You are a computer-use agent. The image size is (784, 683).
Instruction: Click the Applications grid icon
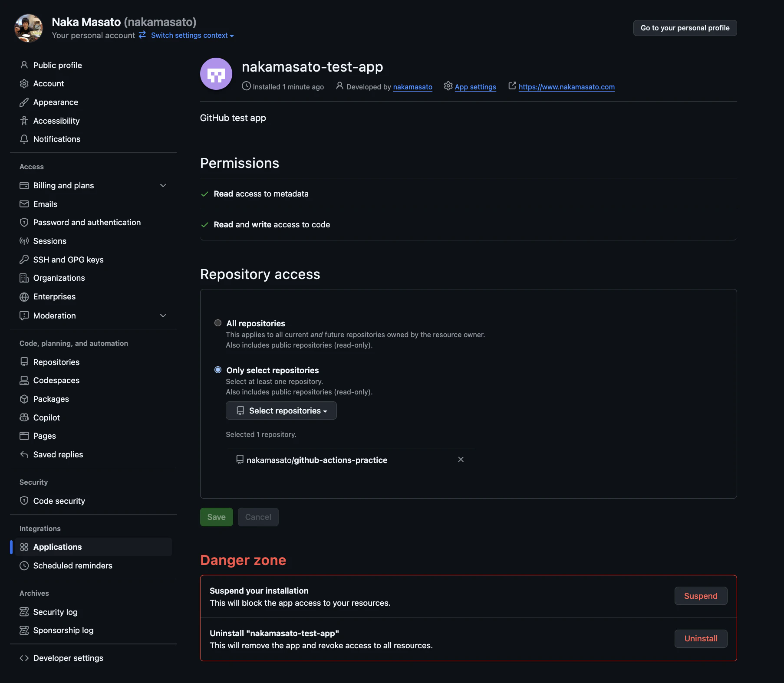click(x=24, y=547)
